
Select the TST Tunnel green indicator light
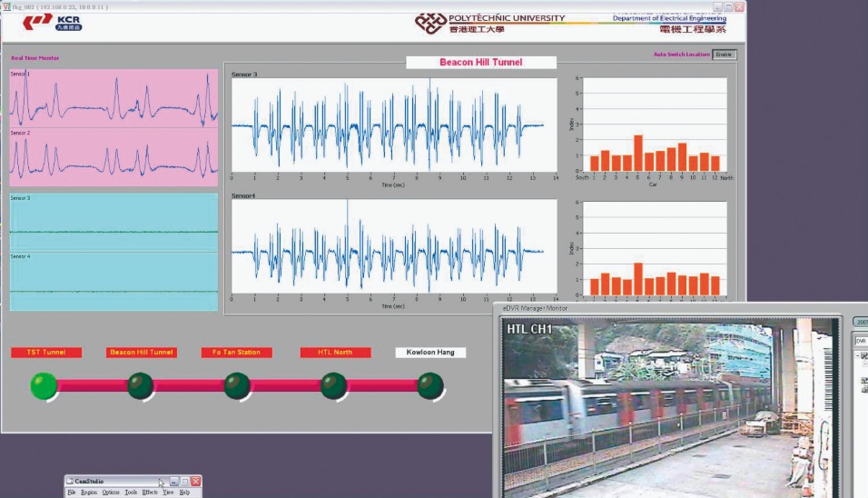[x=43, y=385]
